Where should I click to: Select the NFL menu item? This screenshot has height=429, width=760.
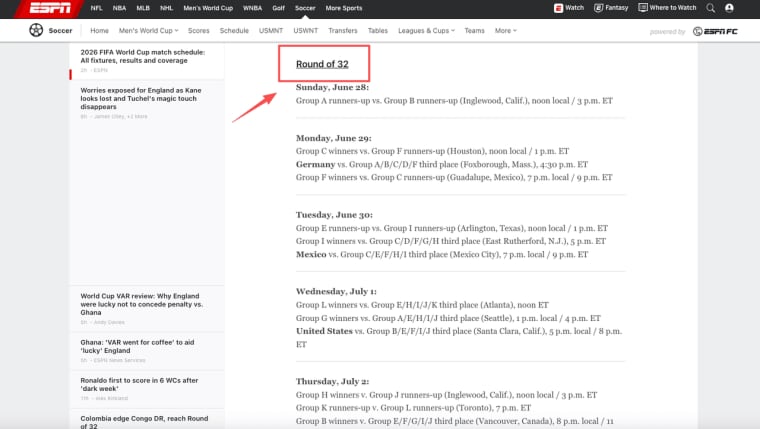click(96, 8)
